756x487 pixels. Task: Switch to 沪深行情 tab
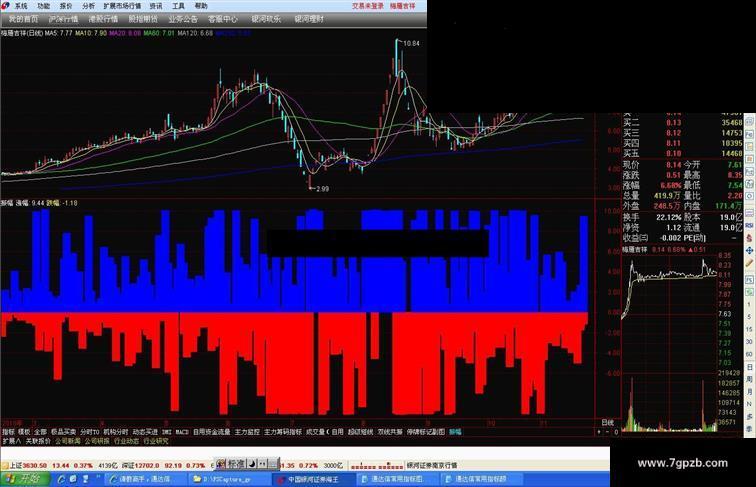63,19
